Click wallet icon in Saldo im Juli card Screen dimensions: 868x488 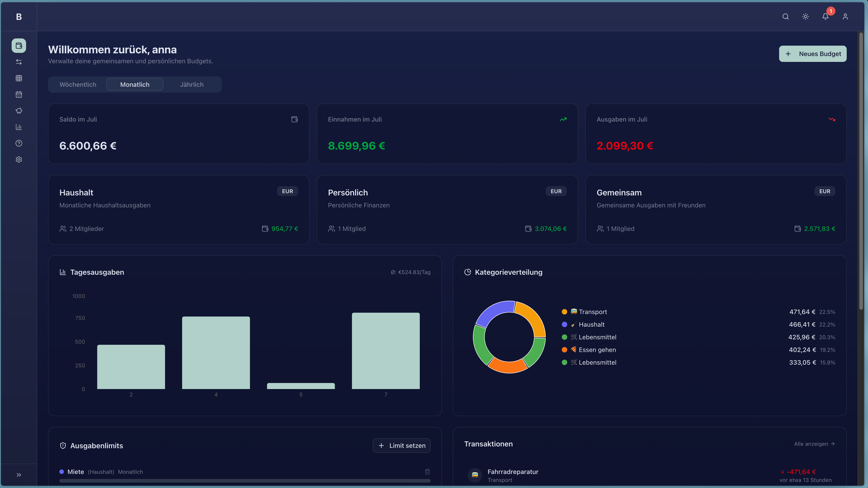click(x=294, y=119)
